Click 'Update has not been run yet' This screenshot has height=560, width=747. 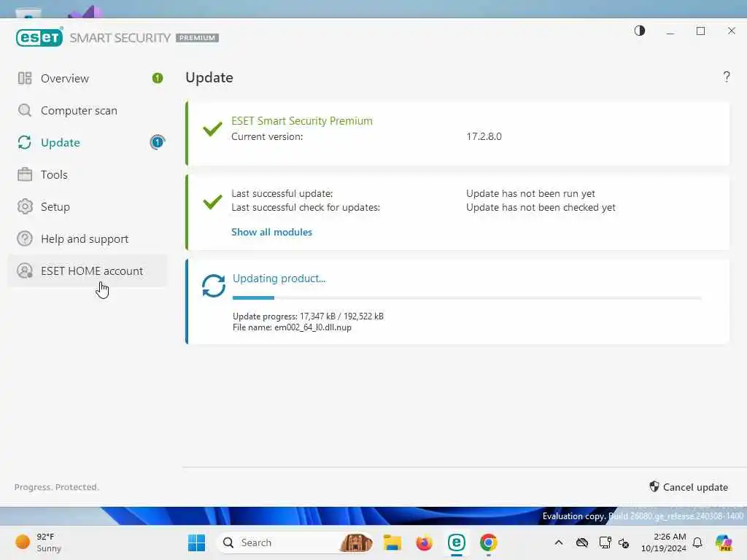tap(531, 194)
